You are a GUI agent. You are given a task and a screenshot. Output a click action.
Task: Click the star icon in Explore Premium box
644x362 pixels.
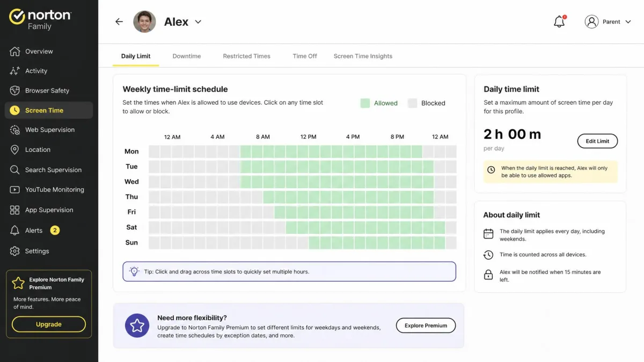(19, 283)
